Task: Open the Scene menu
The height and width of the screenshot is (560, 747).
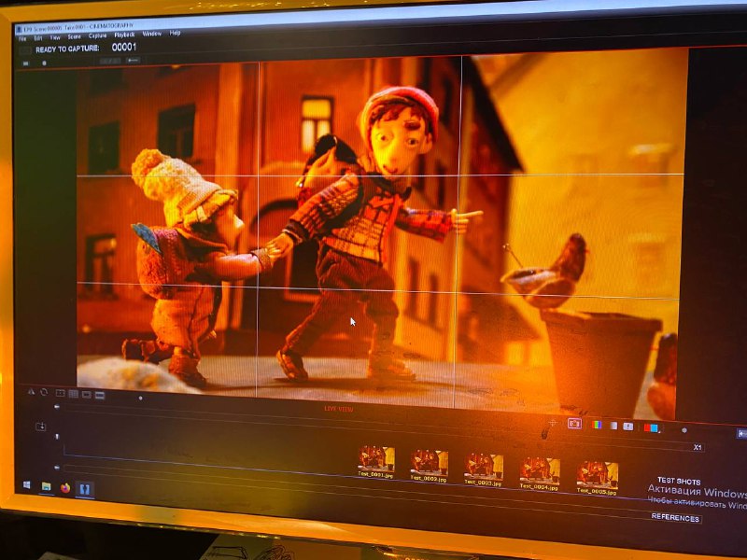Action: coord(75,36)
